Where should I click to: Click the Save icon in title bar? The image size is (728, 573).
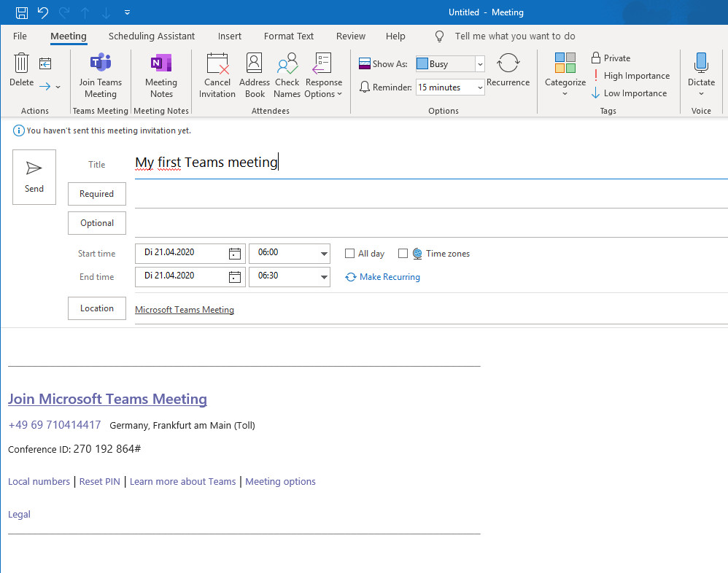coord(22,12)
